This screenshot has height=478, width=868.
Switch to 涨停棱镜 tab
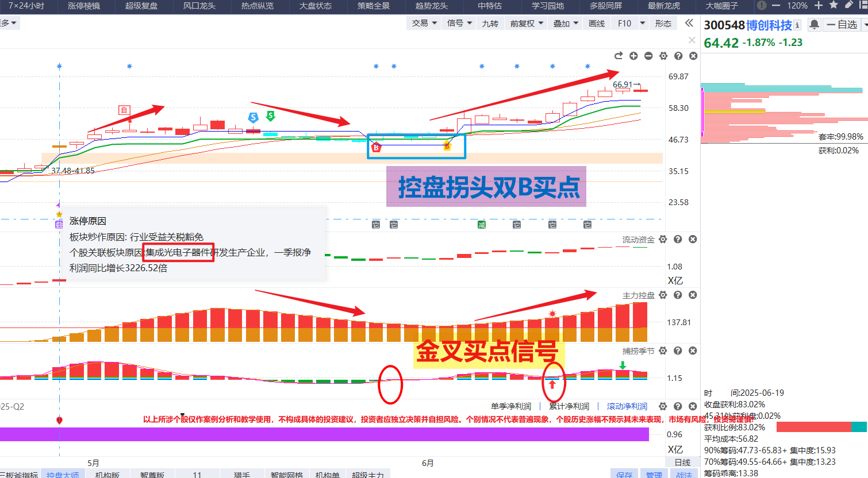pos(84,6)
